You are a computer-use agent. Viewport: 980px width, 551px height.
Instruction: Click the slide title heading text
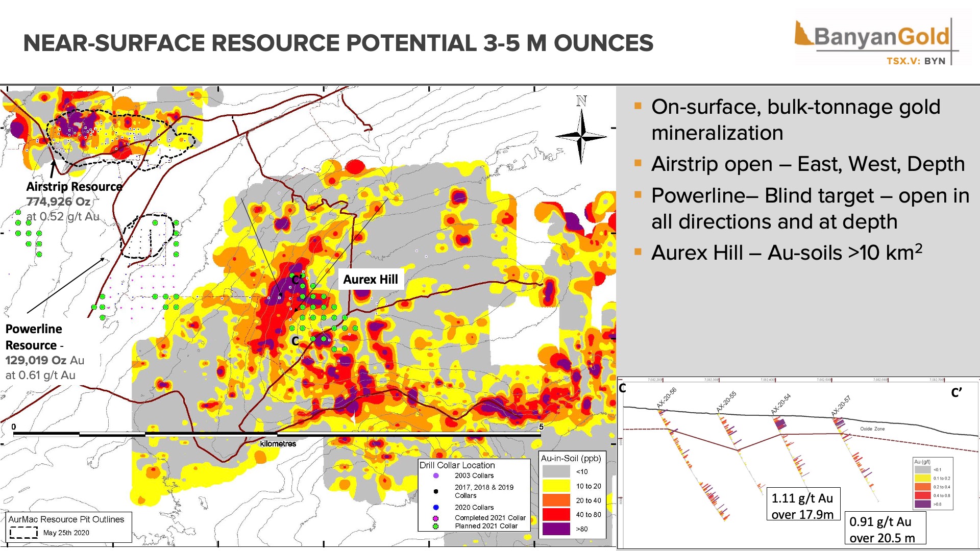coord(338,43)
